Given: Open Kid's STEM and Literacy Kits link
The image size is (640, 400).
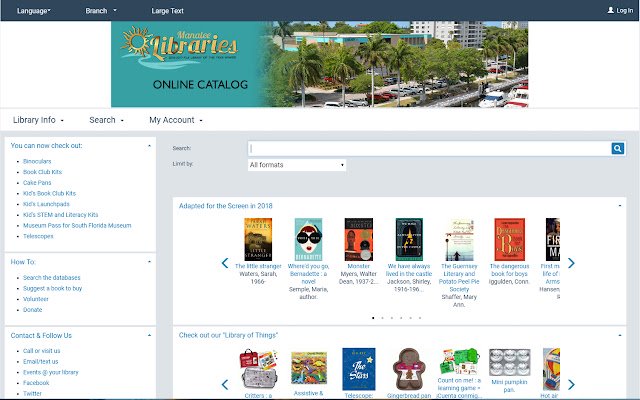Looking at the screenshot, I should pos(60,214).
